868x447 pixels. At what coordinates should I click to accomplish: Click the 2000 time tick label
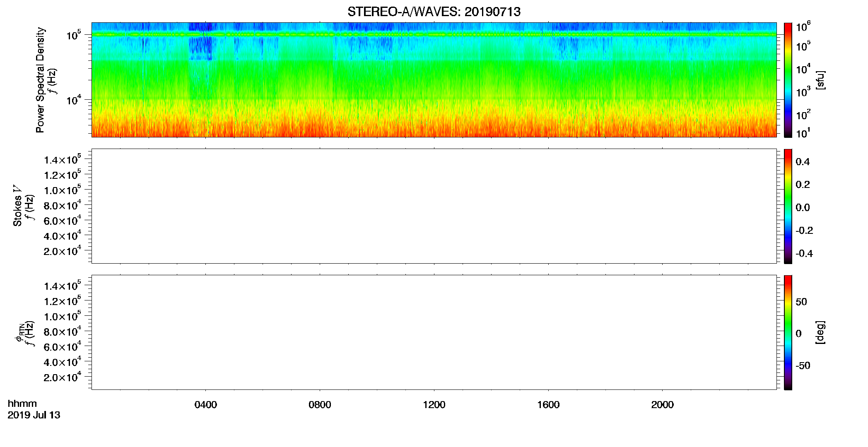point(662,405)
